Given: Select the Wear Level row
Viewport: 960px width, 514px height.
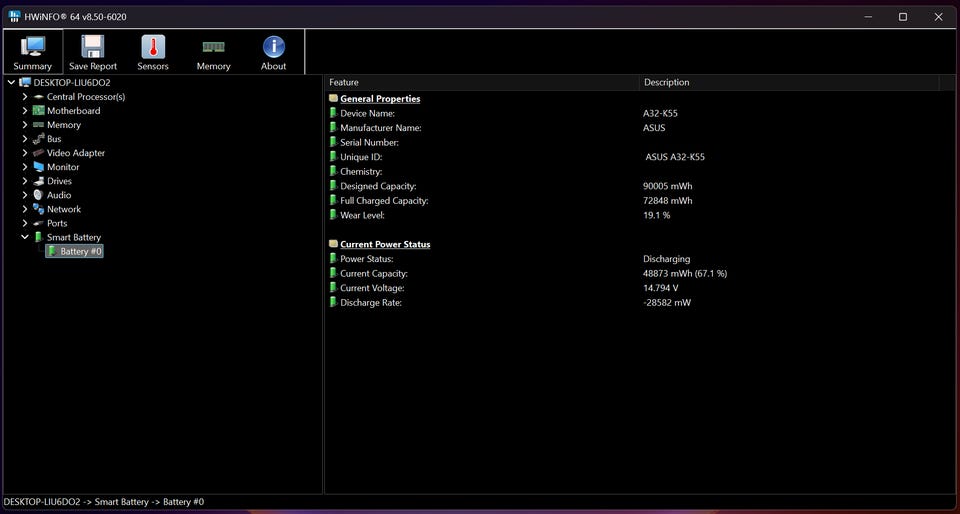Looking at the screenshot, I should pyautogui.click(x=640, y=215).
